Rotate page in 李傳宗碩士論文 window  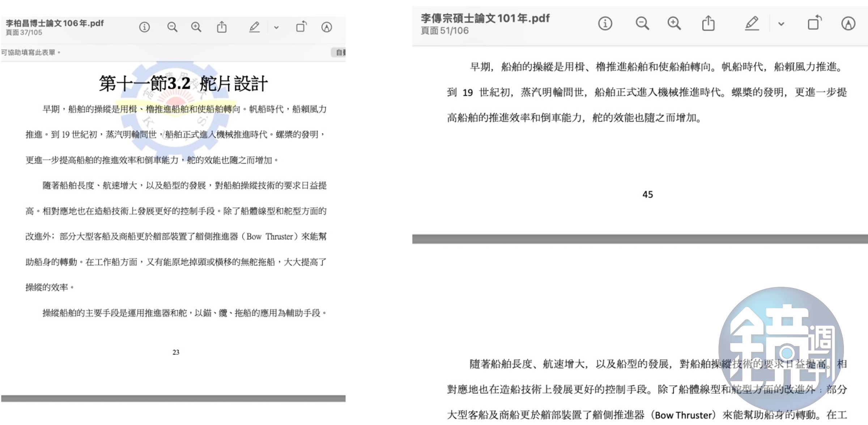click(x=814, y=23)
